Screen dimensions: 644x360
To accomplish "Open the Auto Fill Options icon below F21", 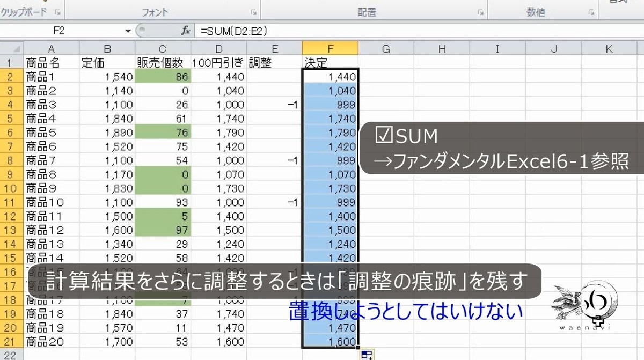I will 367,354.
